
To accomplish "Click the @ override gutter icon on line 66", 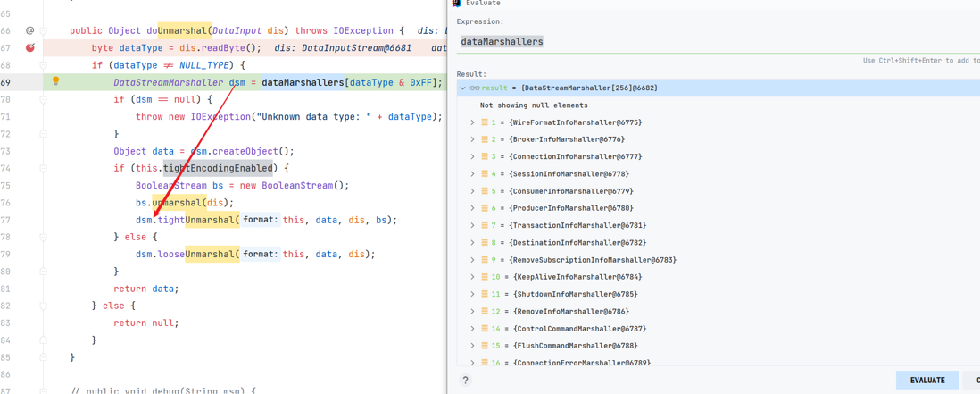I will point(30,30).
